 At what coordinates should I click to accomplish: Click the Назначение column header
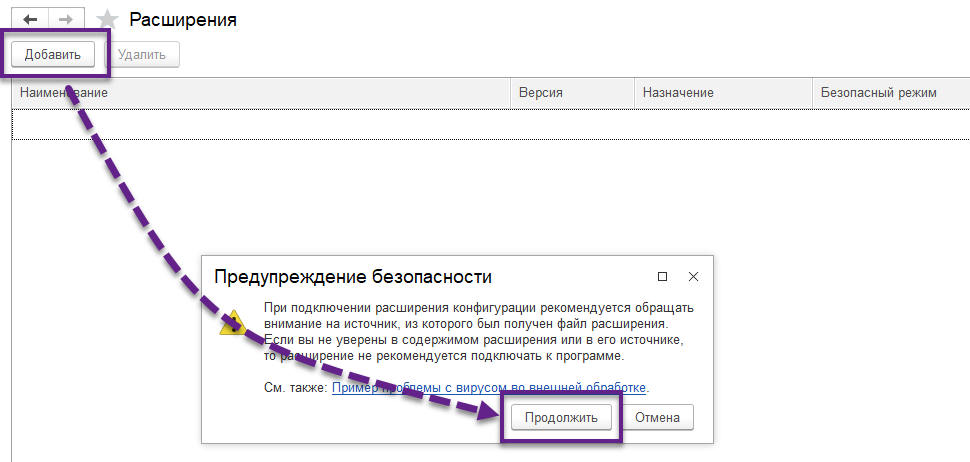(723, 93)
